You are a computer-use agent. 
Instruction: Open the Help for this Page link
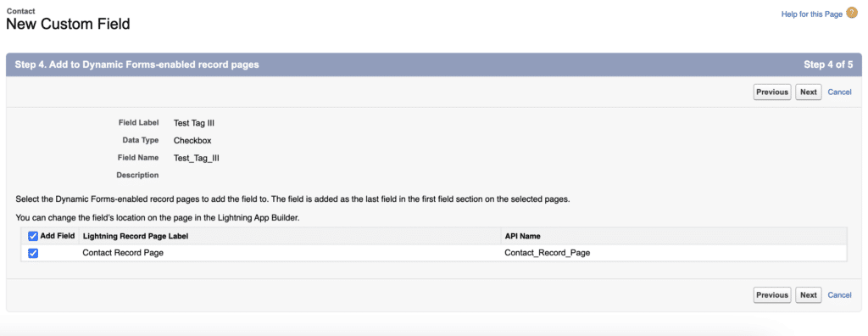(811, 14)
